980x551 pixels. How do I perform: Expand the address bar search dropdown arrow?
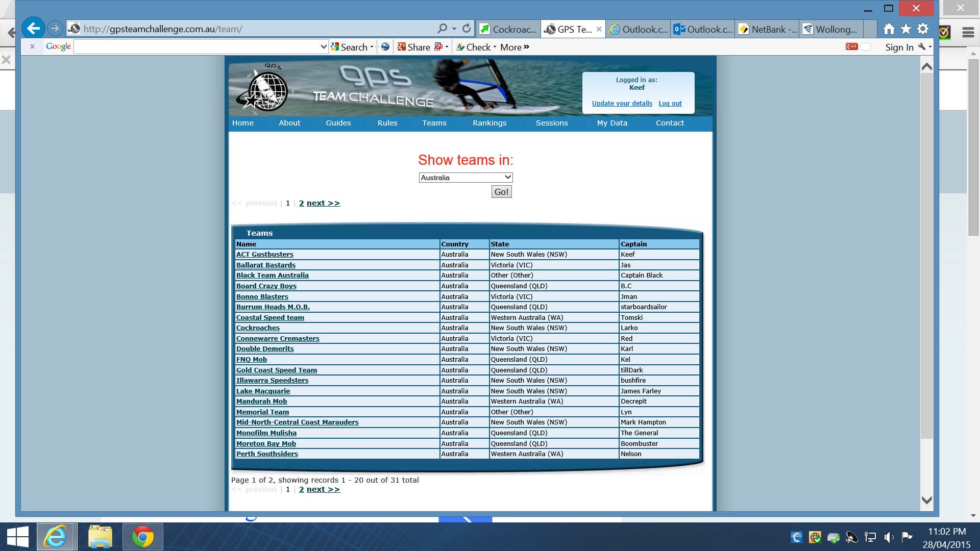point(454,29)
